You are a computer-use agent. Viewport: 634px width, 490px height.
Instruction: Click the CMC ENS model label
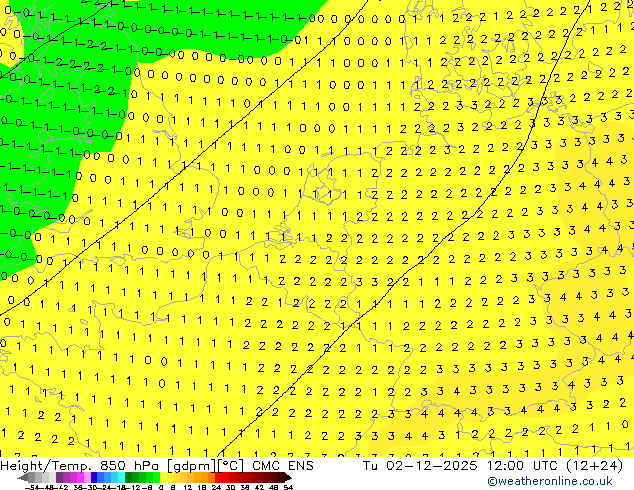coord(283,466)
